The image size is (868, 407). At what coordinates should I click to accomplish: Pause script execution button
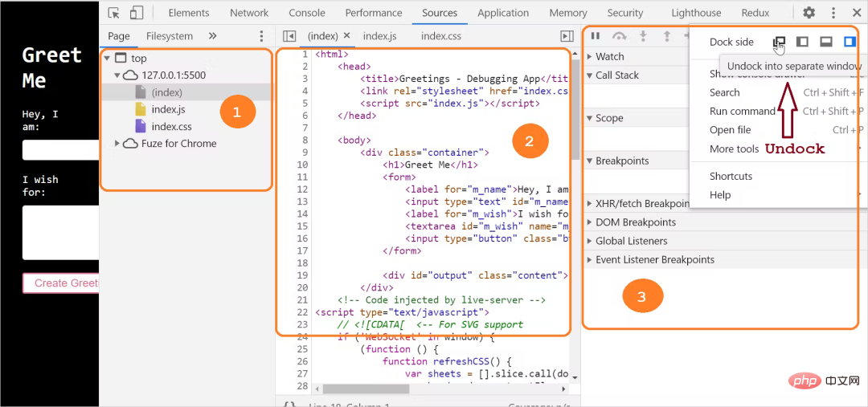pos(595,36)
